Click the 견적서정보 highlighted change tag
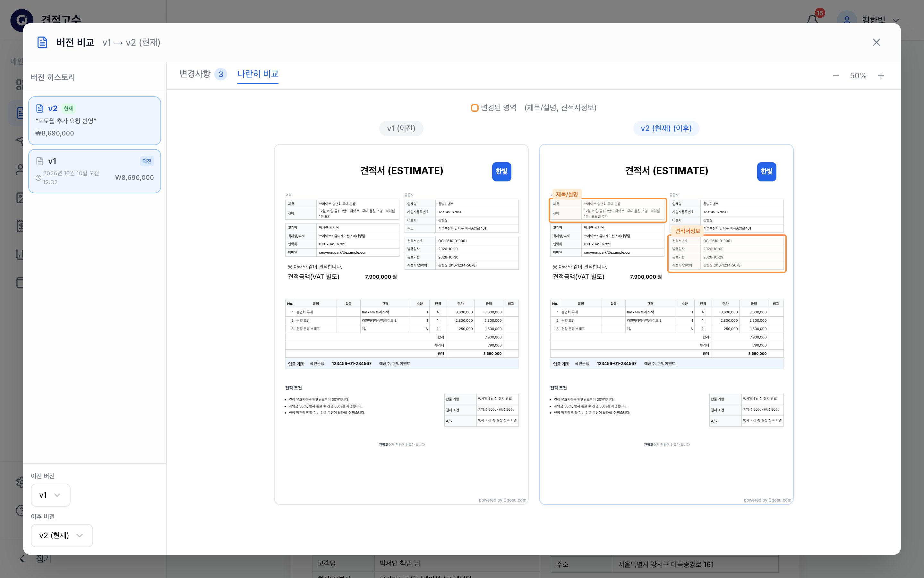The image size is (924, 578). pyautogui.click(x=687, y=231)
